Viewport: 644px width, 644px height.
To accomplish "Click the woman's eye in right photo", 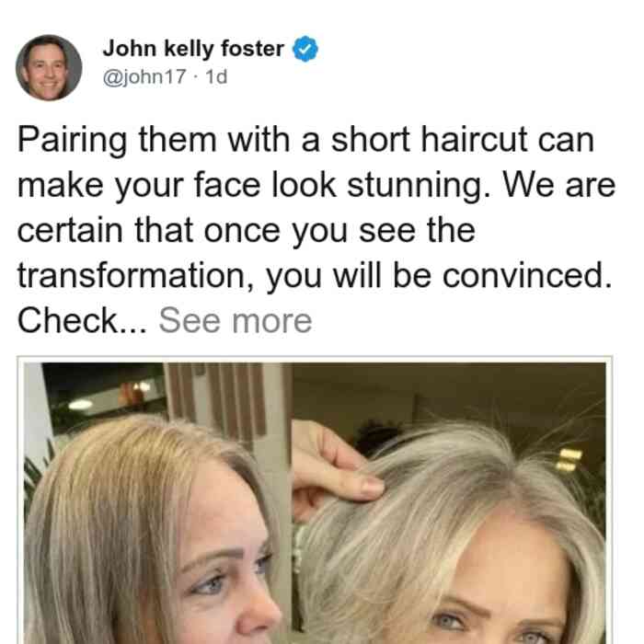I will coord(450,622).
